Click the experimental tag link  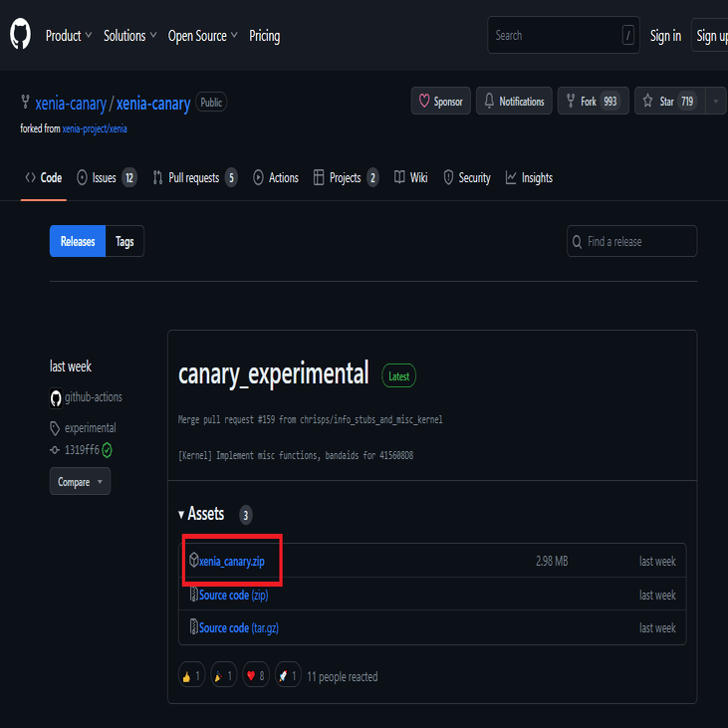(90, 428)
